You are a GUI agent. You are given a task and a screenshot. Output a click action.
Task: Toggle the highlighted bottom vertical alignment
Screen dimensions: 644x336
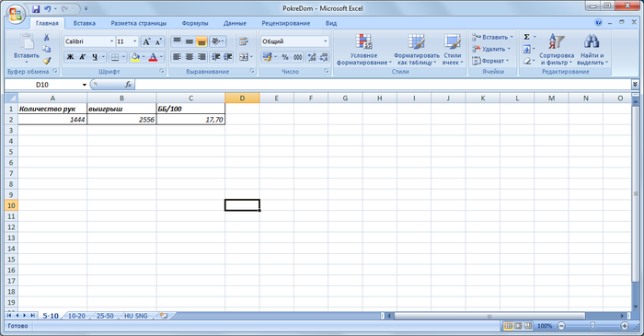coord(201,41)
